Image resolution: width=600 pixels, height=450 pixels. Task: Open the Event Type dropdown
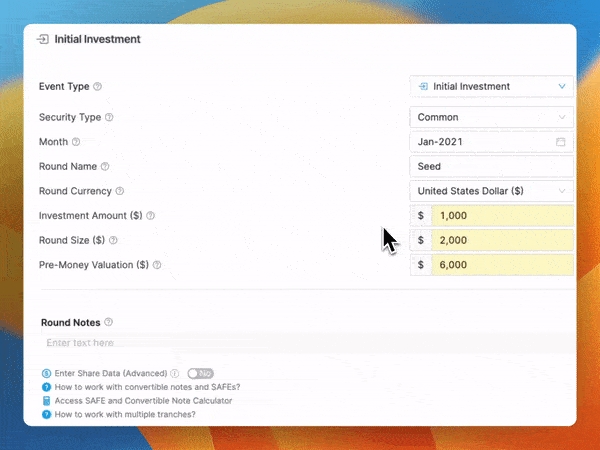coord(492,87)
